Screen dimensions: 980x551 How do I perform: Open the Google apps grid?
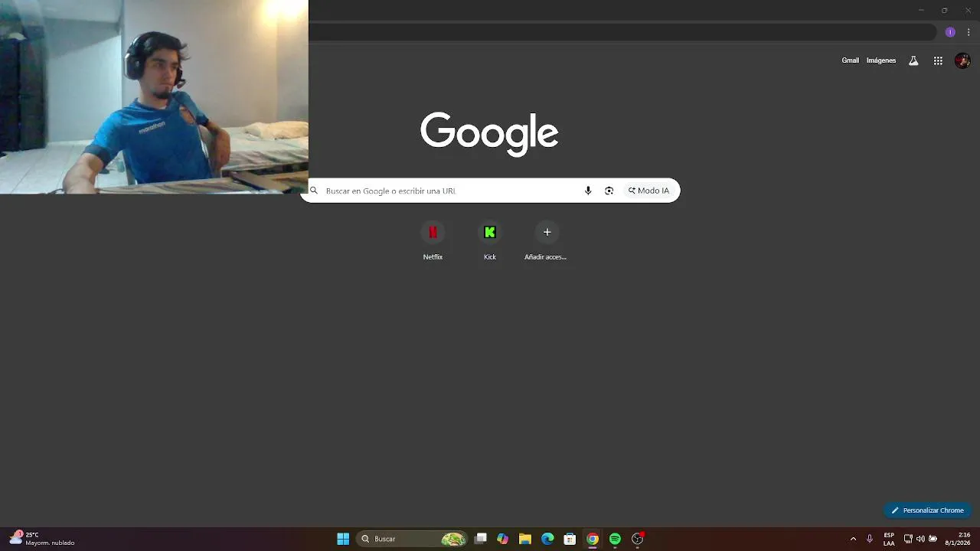(x=938, y=60)
